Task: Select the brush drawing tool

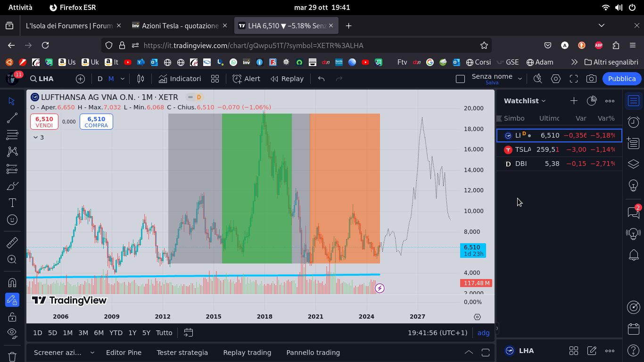Action: tap(12, 186)
